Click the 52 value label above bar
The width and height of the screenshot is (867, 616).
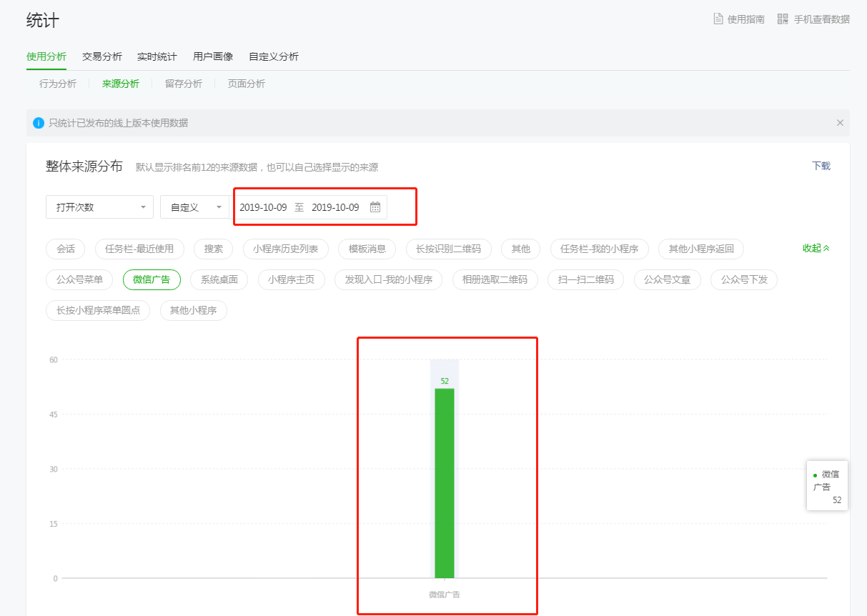click(445, 381)
